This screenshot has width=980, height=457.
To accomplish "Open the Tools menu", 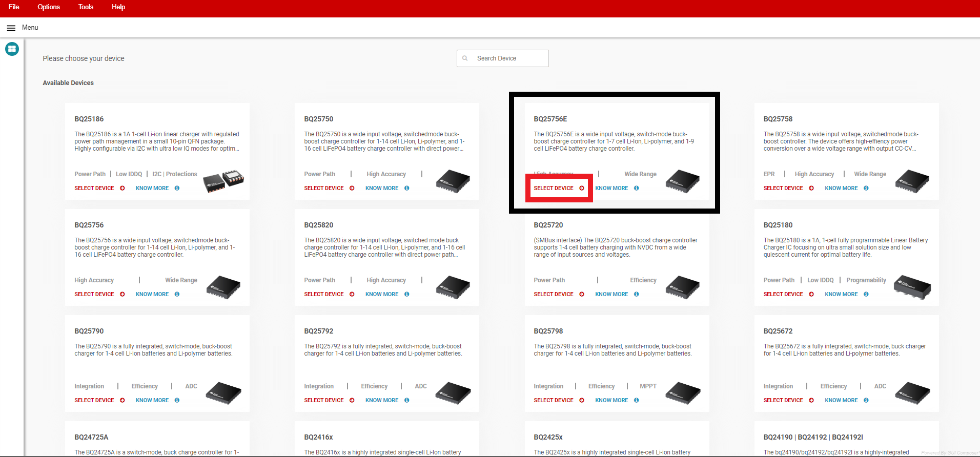I will point(86,7).
